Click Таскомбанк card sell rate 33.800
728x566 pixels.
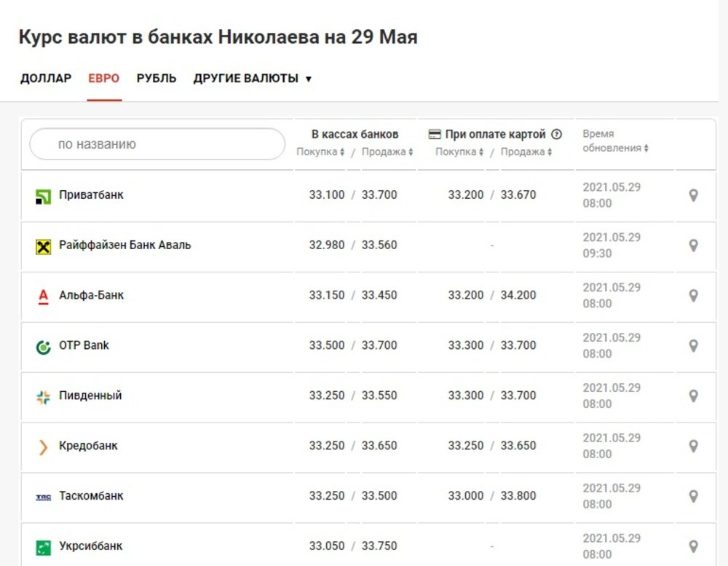(x=518, y=496)
